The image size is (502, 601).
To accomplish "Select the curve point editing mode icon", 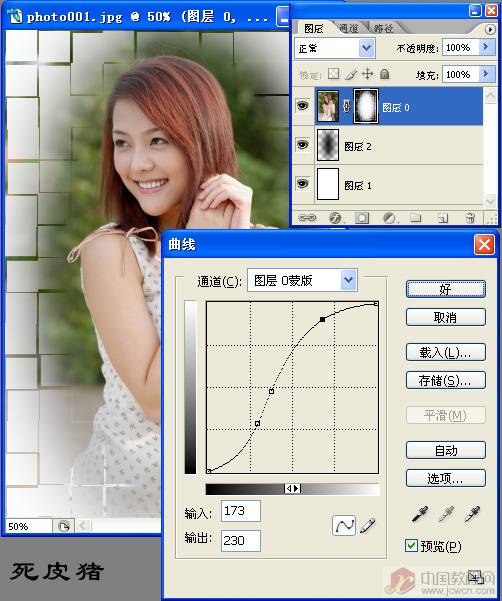I will [344, 525].
